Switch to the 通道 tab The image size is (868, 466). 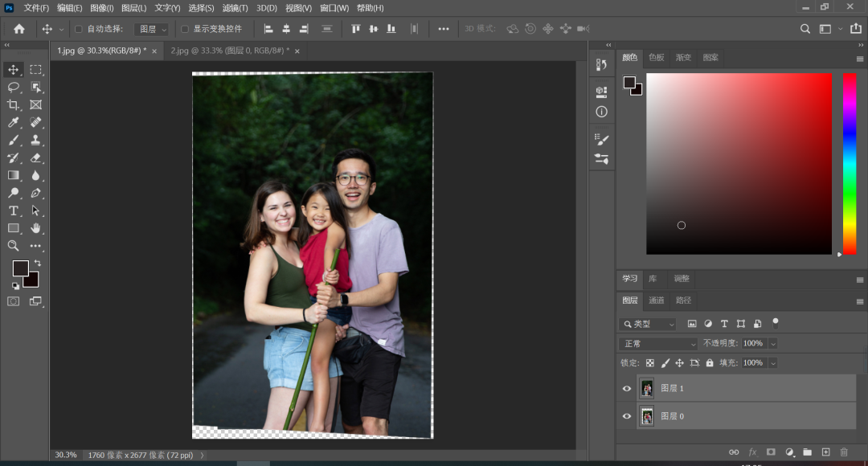coord(657,300)
